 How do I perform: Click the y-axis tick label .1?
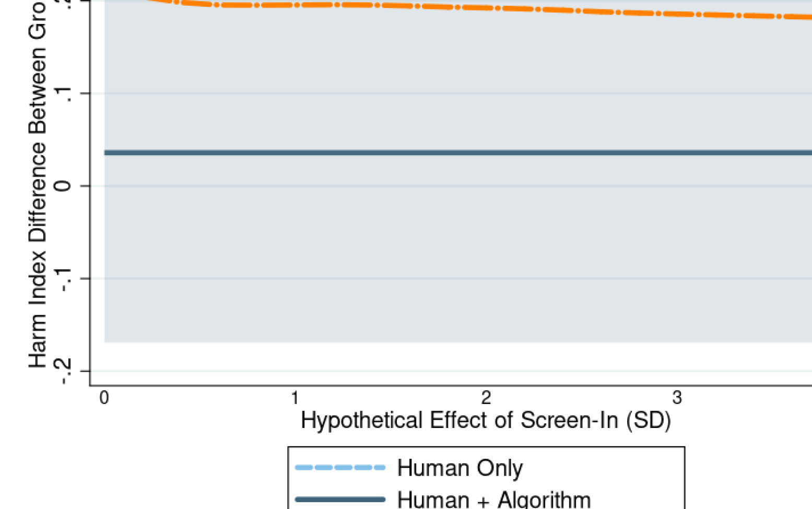[64, 94]
